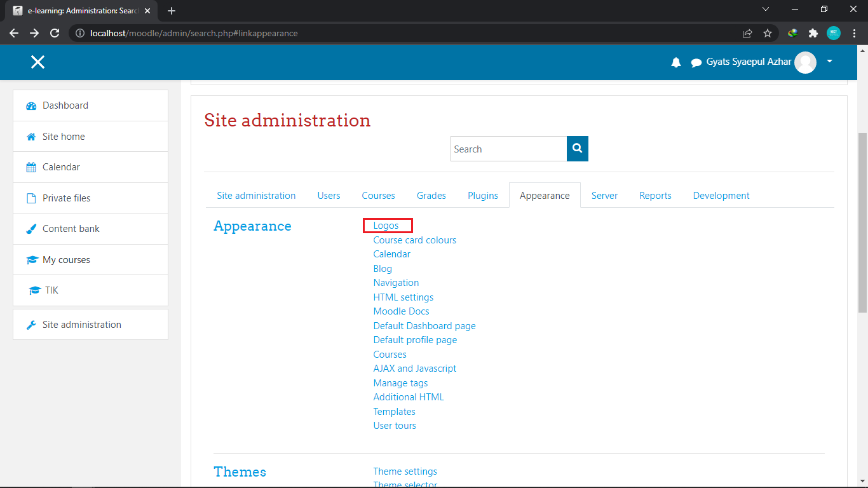Open the Courses appearance link
The width and height of the screenshot is (868, 488).
390,355
